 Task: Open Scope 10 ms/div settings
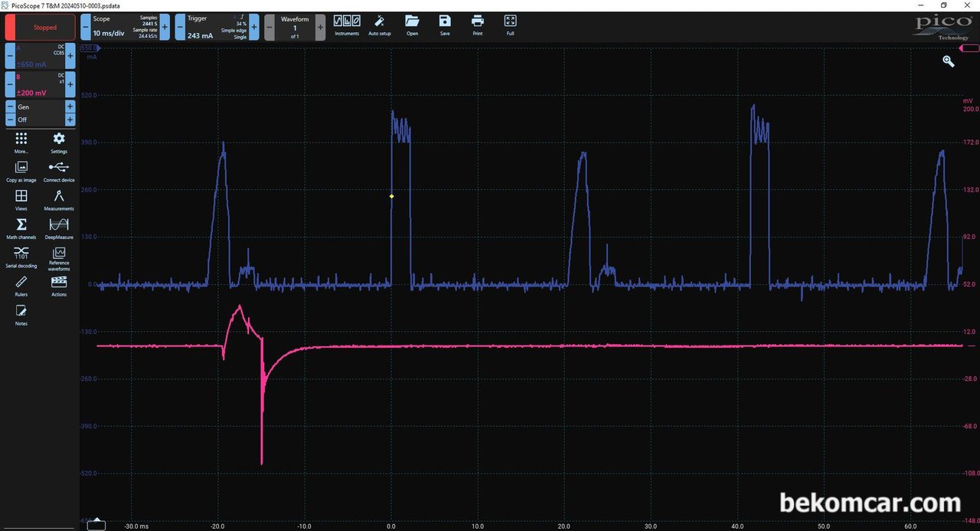click(125, 27)
